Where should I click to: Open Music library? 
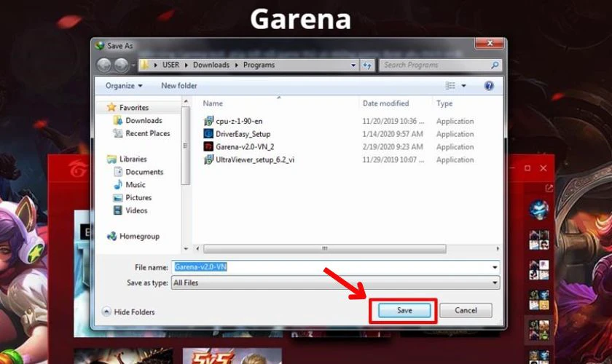(x=135, y=185)
